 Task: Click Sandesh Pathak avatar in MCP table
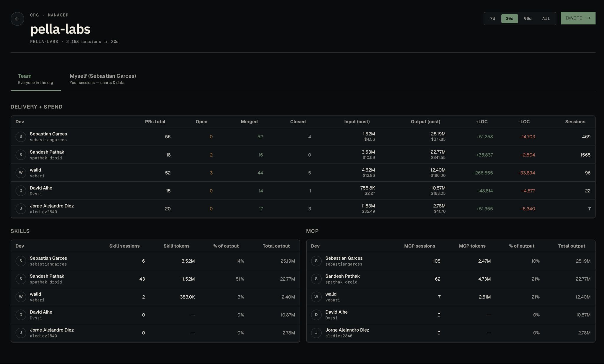(316, 279)
